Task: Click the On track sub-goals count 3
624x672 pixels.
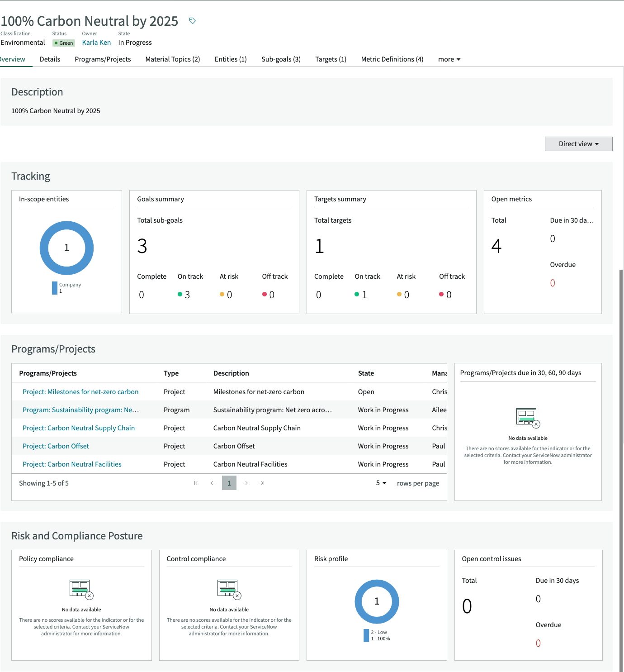Action: [187, 295]
